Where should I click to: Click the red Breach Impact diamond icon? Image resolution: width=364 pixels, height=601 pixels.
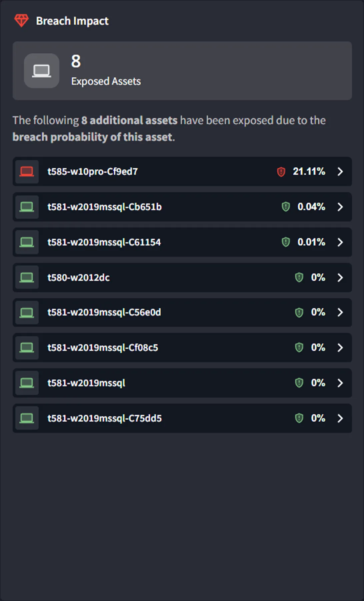point(21,21)
